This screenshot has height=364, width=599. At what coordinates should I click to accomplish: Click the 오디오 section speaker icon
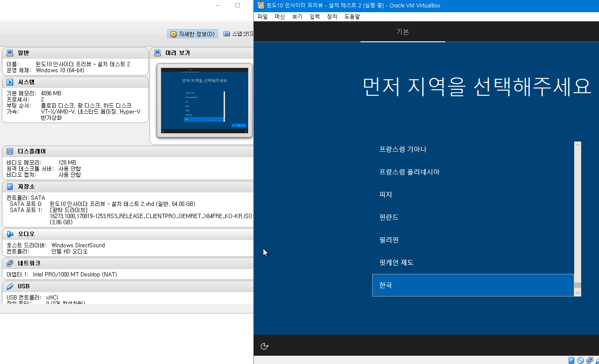[x=10, y=234]
